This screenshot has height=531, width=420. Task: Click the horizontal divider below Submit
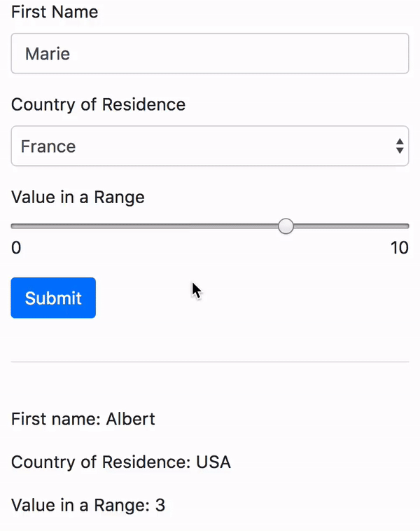point(210,361)
